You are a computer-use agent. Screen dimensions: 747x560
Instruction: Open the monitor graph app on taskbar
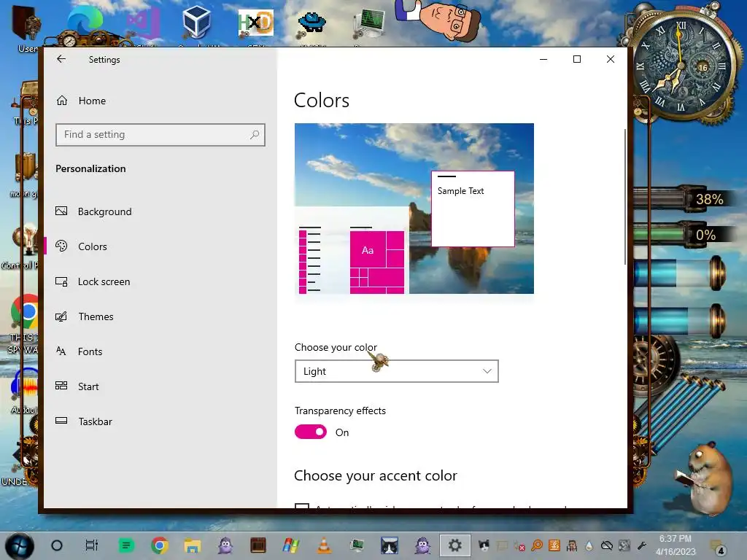coord(356,545)
